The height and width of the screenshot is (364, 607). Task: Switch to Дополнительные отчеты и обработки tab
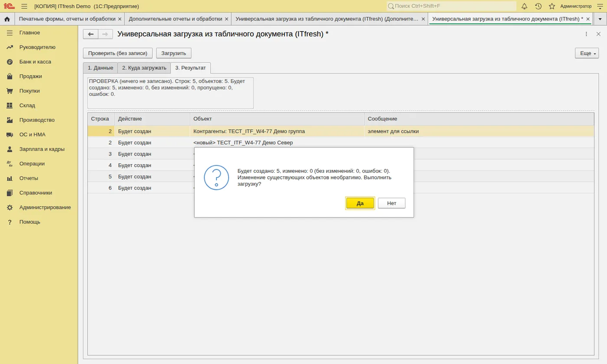pos(176,19)
